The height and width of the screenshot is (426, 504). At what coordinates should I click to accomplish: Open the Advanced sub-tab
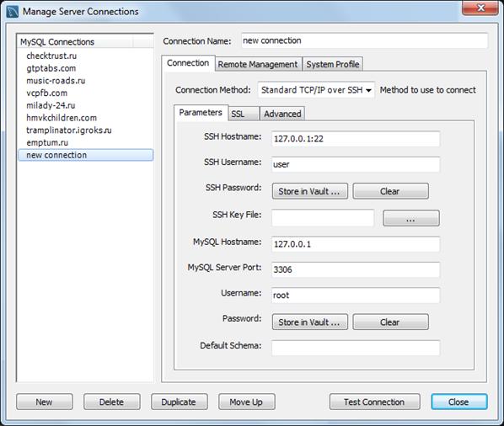point(282,114)
